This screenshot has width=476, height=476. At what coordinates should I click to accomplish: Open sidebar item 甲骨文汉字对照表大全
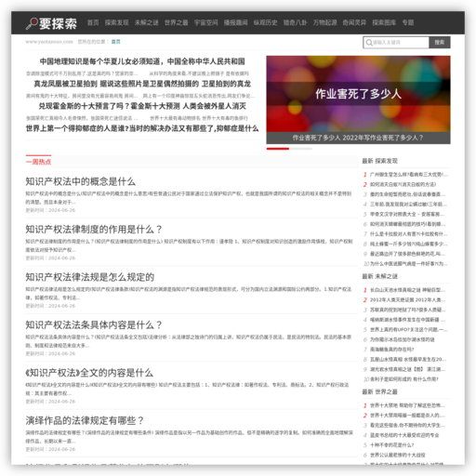click(x=407, y=214)
